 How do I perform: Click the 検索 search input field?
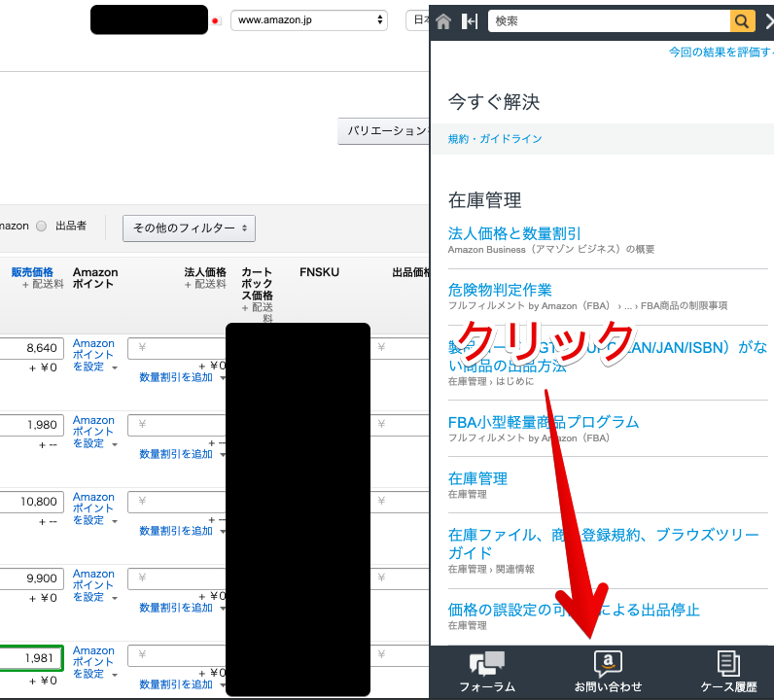(x=609, y=21)
